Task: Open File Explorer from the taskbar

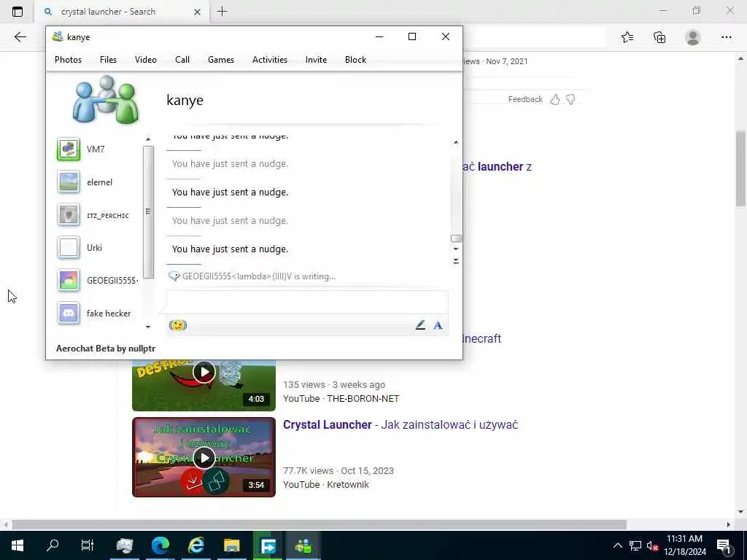Action: [231, 545]
